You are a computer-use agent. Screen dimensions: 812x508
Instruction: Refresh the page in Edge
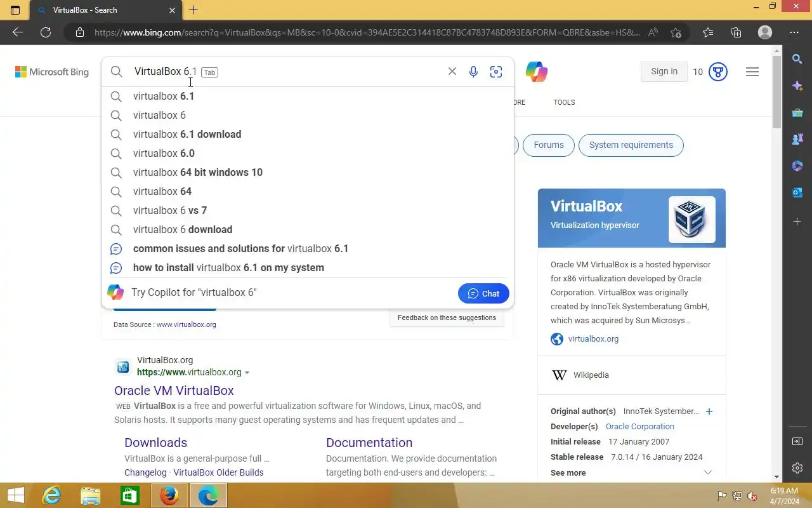46,32
